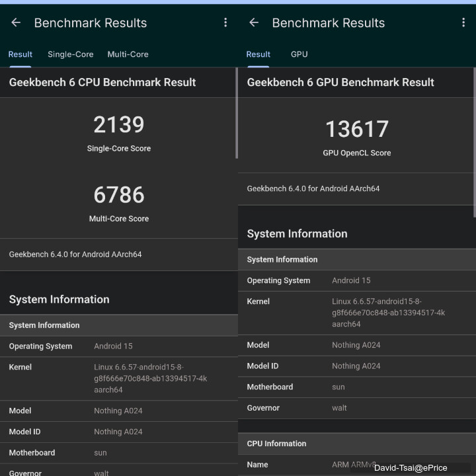This screenshot has width=476, height=476.
Task: Click the Single-Core Score label
Action: click(119, 149)
